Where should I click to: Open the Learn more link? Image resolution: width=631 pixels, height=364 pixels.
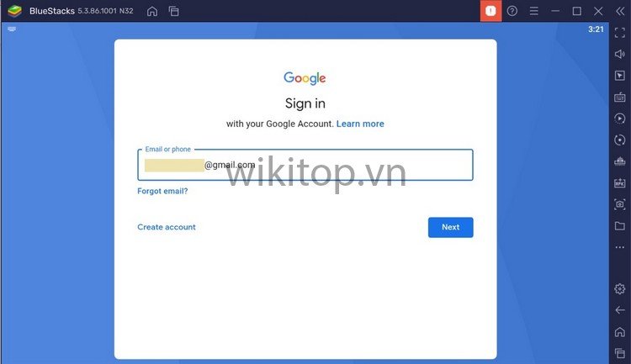pos(360,124)
